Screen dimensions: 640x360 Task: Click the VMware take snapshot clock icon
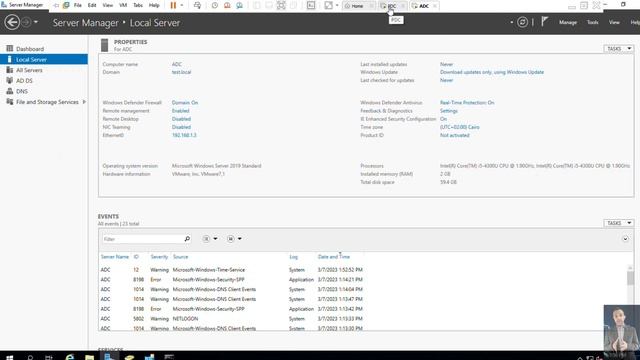coord(215,5)
